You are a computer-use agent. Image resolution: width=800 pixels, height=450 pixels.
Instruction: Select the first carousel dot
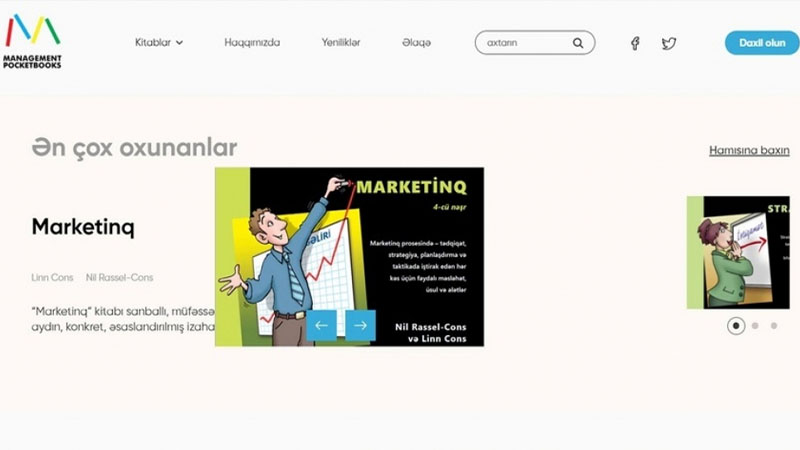tap(736, 326)
